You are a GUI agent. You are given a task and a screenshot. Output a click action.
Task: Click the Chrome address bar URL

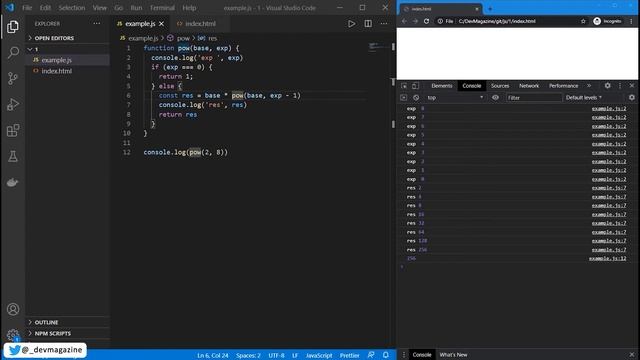click(x=497, y=21)
